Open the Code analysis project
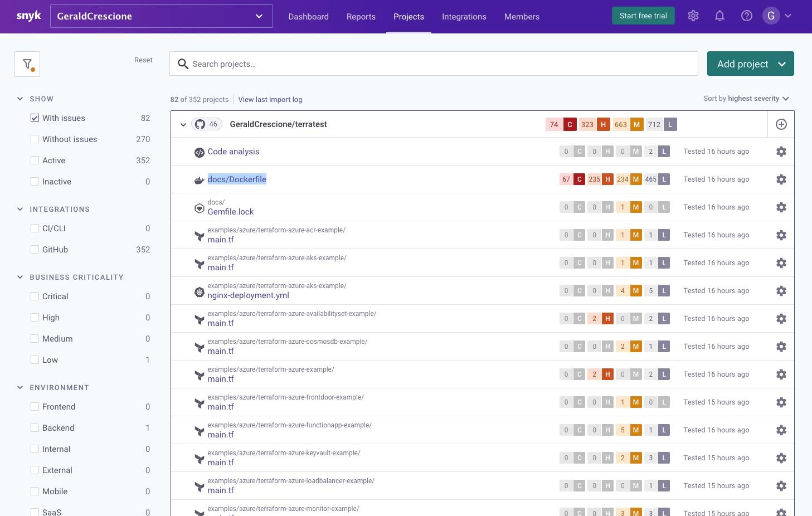812x516 pixels. coord(233,152)
